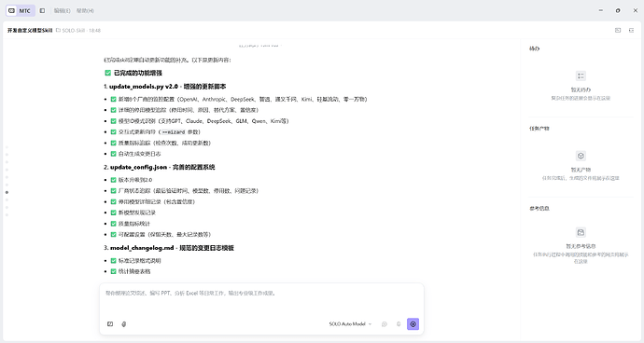Click the line 自动生成变更日志
Screen dimensions: 644x343
pos(140,154)
